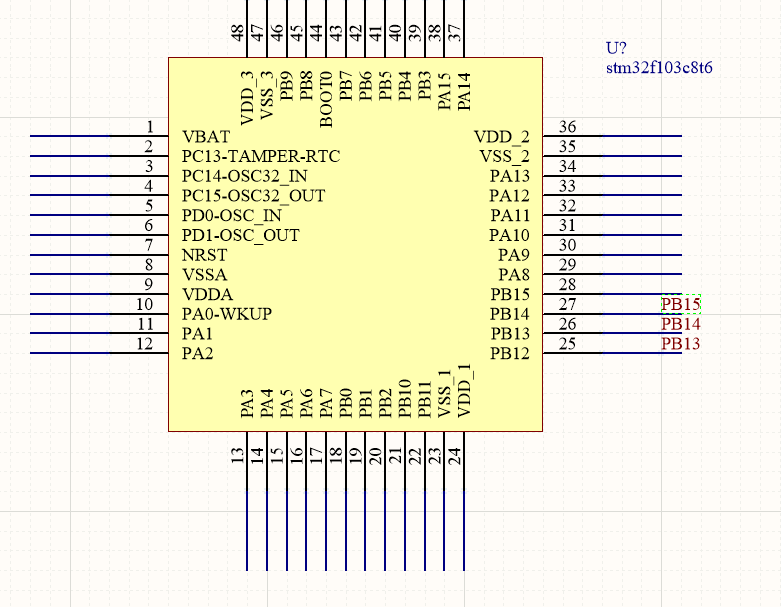Select the PB8 pin label
The width and height of the screenshot is (781, 607).
[306, 86]
